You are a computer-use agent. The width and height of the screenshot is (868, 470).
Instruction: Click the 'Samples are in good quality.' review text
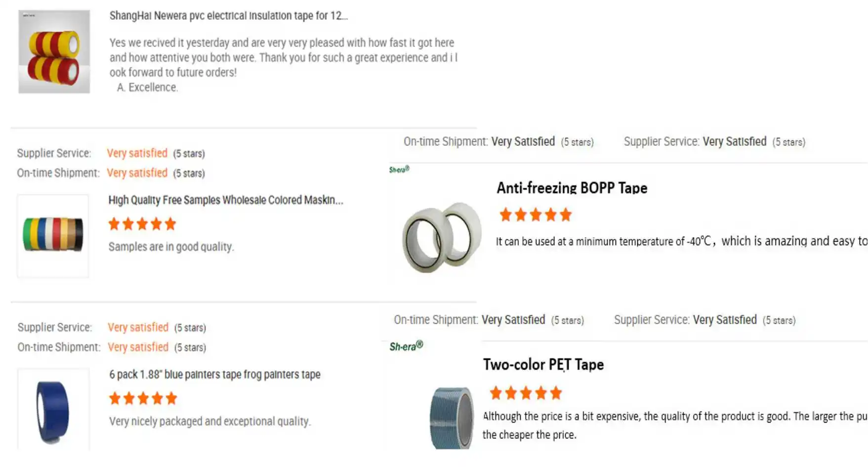171,247
